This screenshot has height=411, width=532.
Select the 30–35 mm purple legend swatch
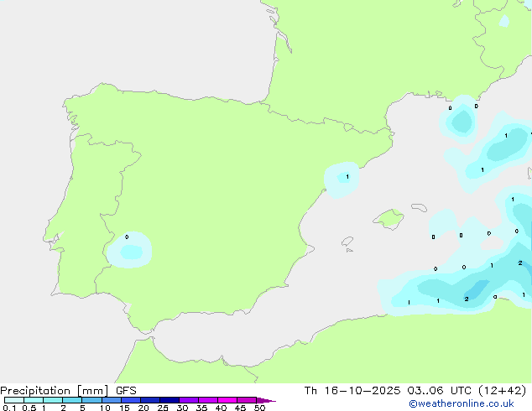tap(189, 400)
